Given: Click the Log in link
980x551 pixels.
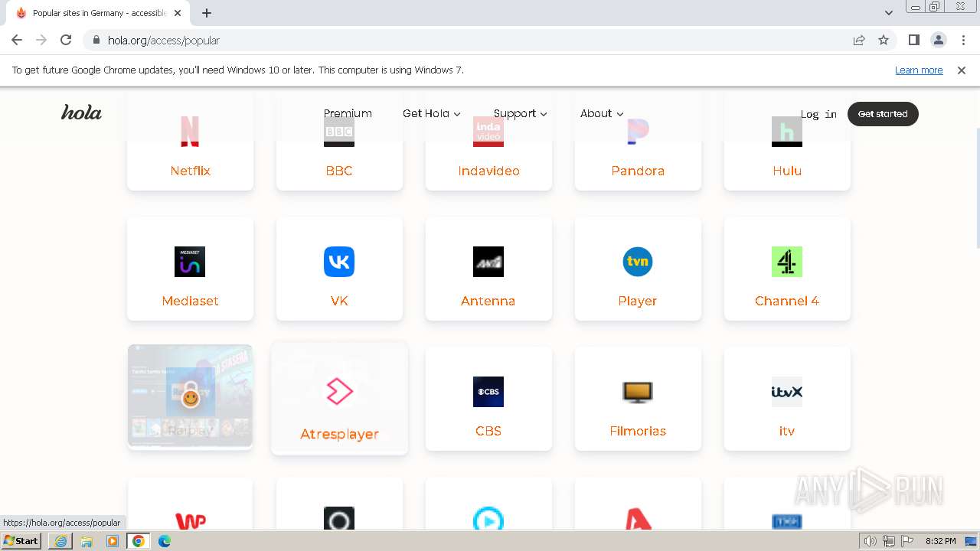Looking at the screenshot, I should [x=818, y=114].
